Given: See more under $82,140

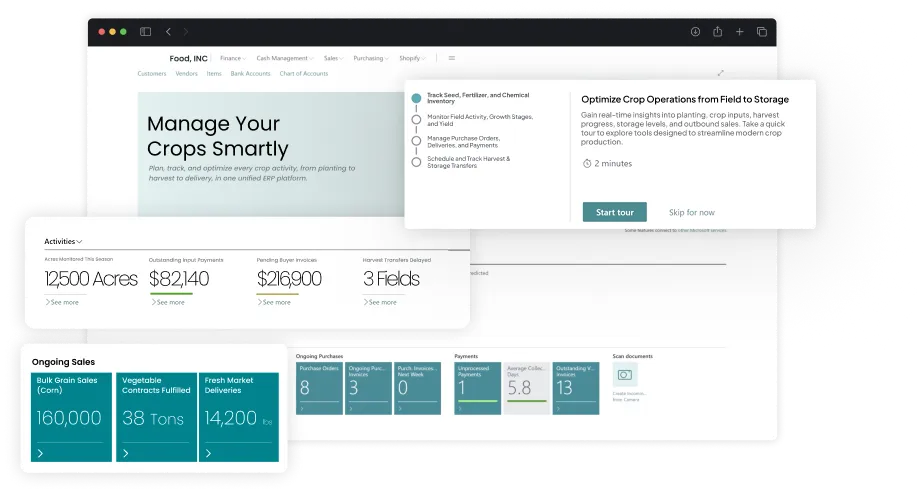Looking at the screenshot, I should (168, 302).
